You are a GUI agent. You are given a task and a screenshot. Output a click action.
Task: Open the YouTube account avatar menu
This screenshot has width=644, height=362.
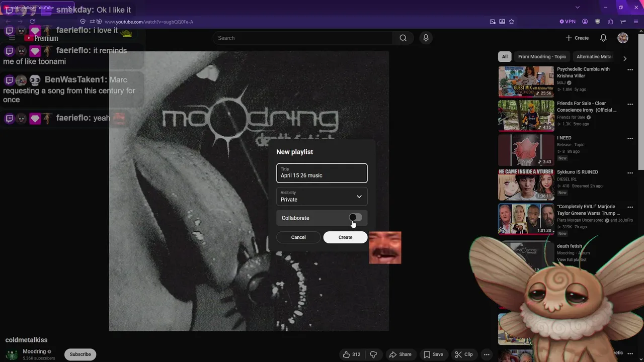coord(623,38)
